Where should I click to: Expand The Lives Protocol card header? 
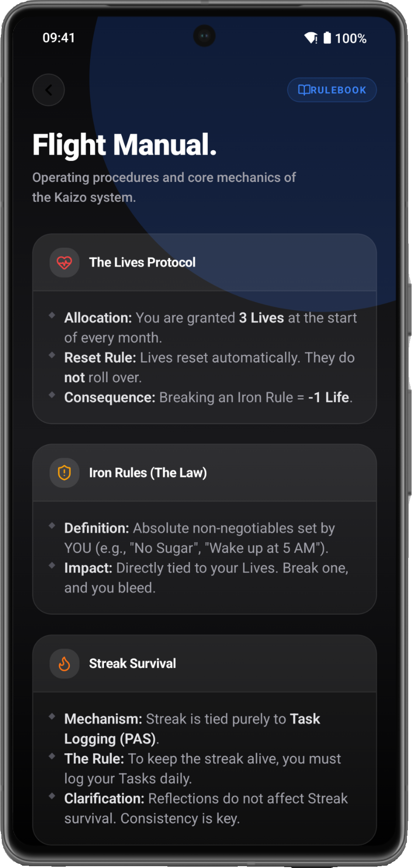[x=204, y=262]
